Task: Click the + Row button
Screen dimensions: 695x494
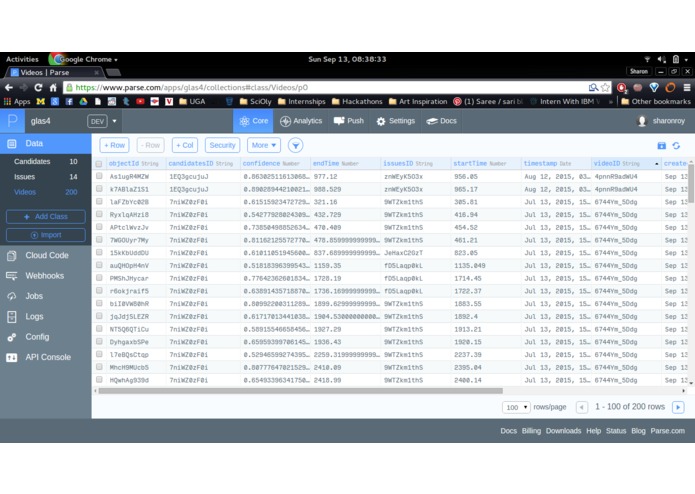Action: point(114,145)
